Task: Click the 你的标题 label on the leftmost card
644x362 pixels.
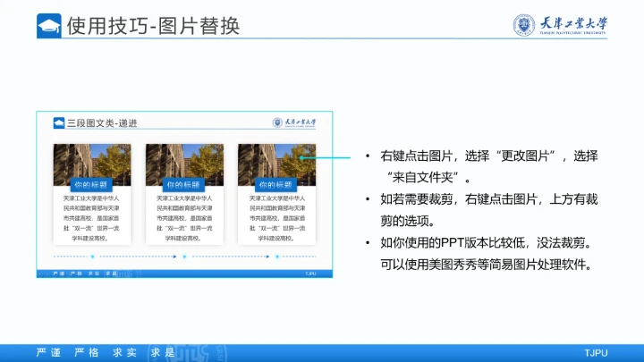Action: tap(91, 185)
